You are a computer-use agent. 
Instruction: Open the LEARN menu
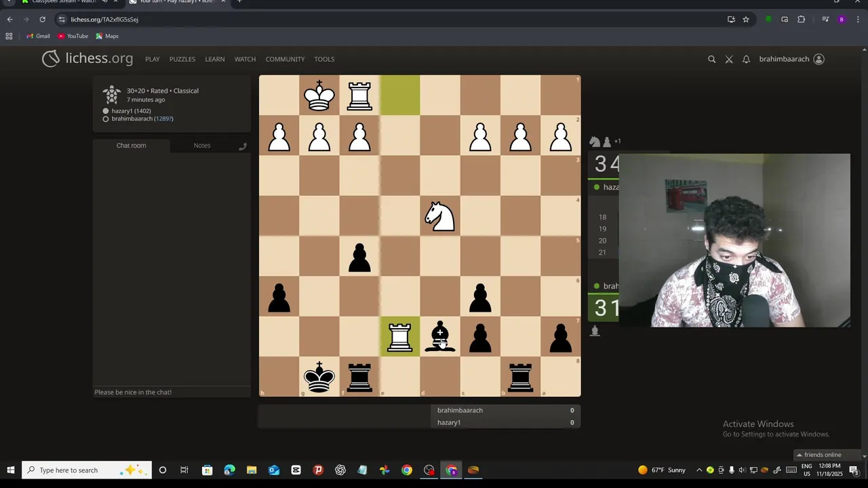pos(215,59)
